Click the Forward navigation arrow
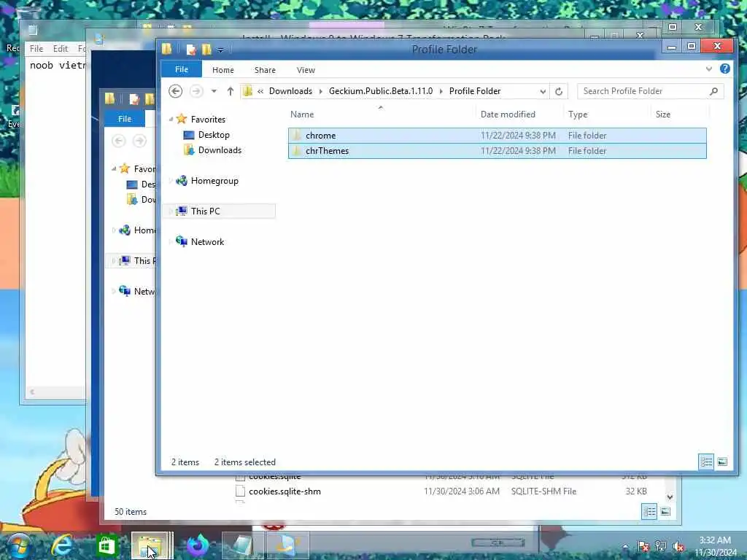 [x=196, y=91]
